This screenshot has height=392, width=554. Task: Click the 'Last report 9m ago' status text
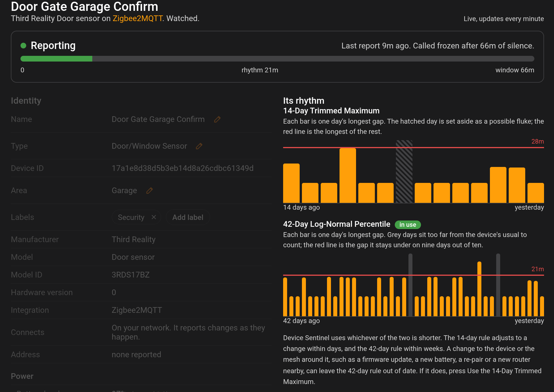(438, 46)
